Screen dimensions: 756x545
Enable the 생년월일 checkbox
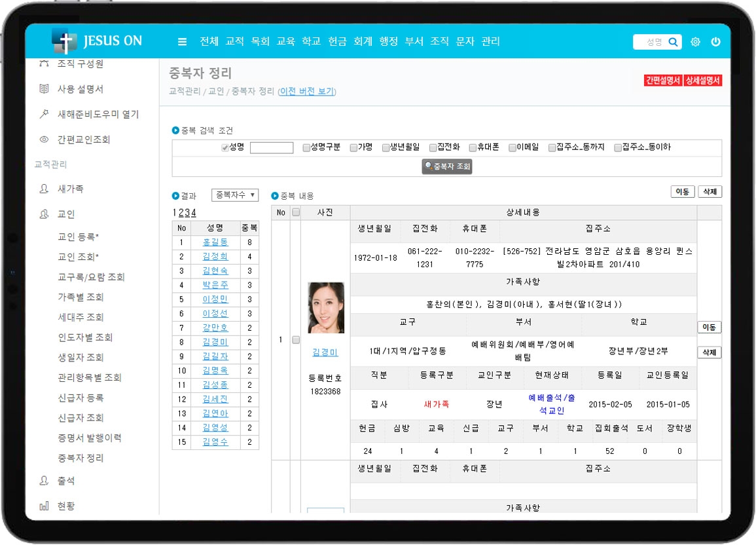[386, 148]
